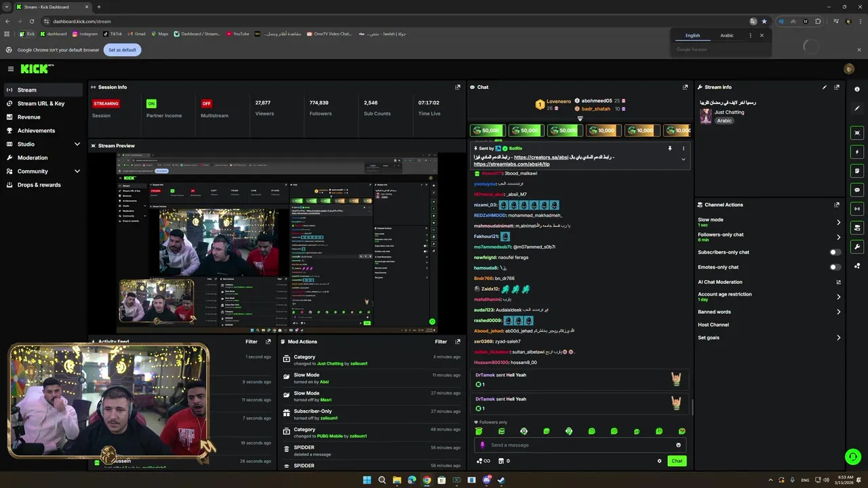Image resolution: width=868 pixels, height=488 pixels.
Task: Open Set goals chevron
Action: (838, 338)
